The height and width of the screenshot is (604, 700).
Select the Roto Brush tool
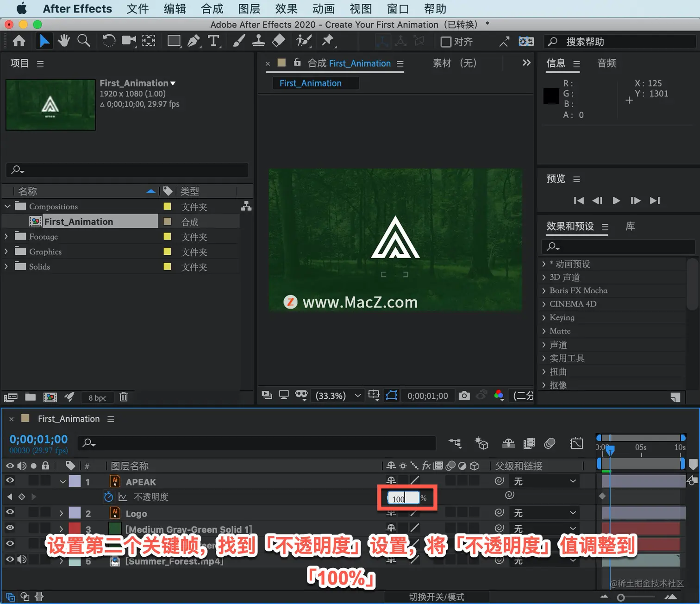point(303,41)
